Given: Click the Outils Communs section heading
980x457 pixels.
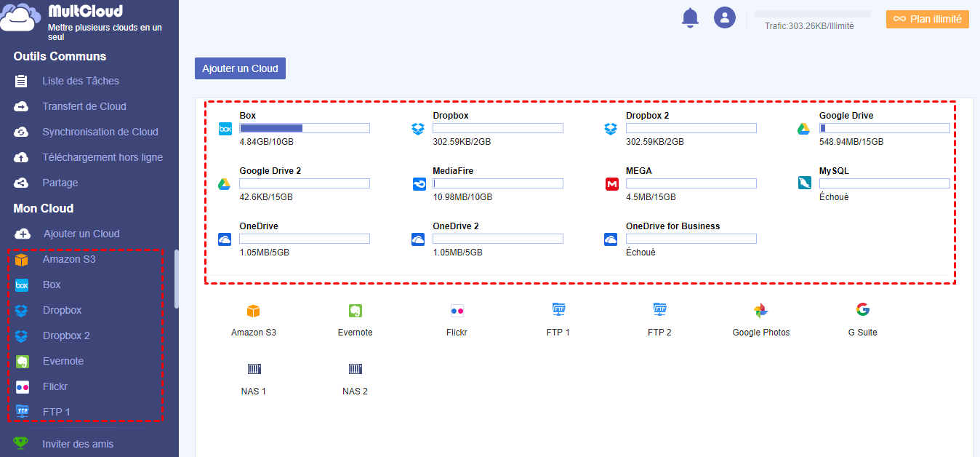Looking at the screenshot, I should [60, 56].
